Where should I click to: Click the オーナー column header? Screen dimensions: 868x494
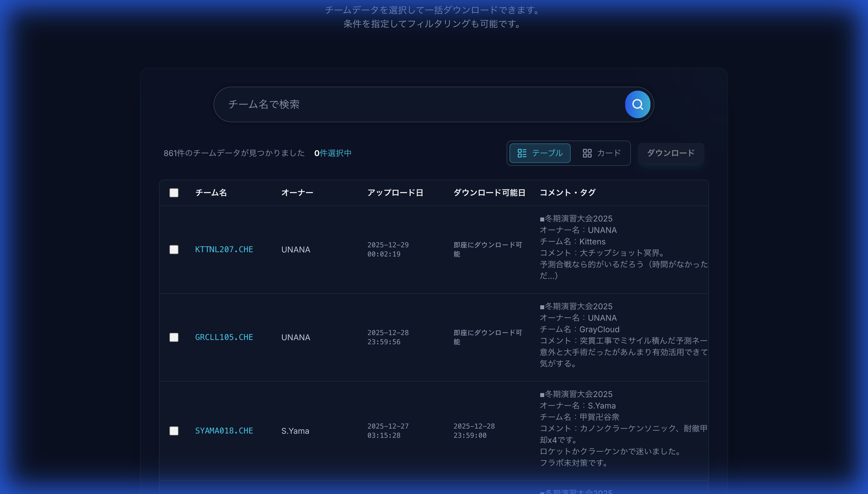297,192
